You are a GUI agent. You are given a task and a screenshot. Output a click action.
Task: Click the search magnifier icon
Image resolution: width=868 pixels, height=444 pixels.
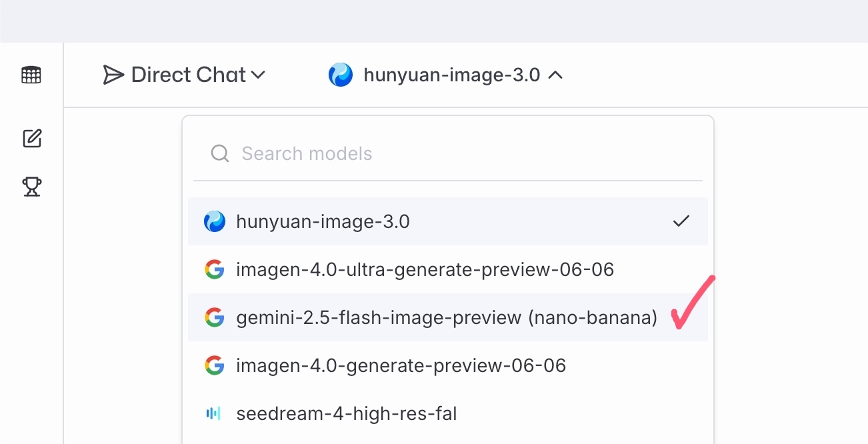click(219, 154)
